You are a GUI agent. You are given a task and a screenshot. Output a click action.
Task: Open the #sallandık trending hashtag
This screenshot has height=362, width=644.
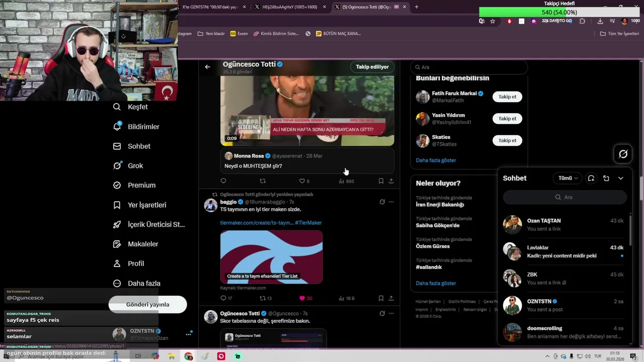(x=429, y=267)
